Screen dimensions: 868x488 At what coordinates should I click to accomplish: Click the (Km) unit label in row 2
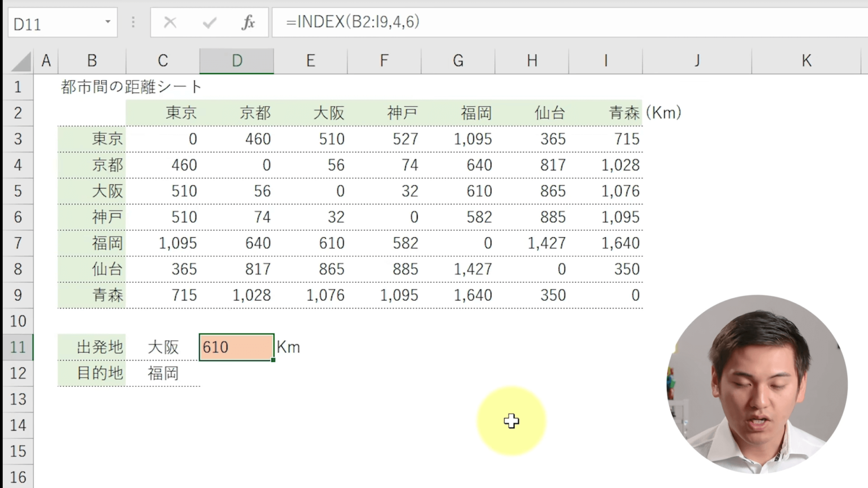point(663,113)
